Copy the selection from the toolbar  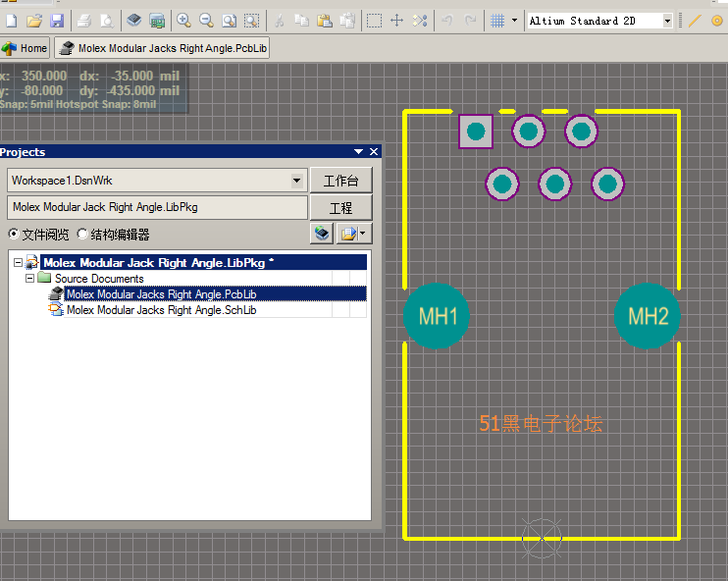[302, 21]
